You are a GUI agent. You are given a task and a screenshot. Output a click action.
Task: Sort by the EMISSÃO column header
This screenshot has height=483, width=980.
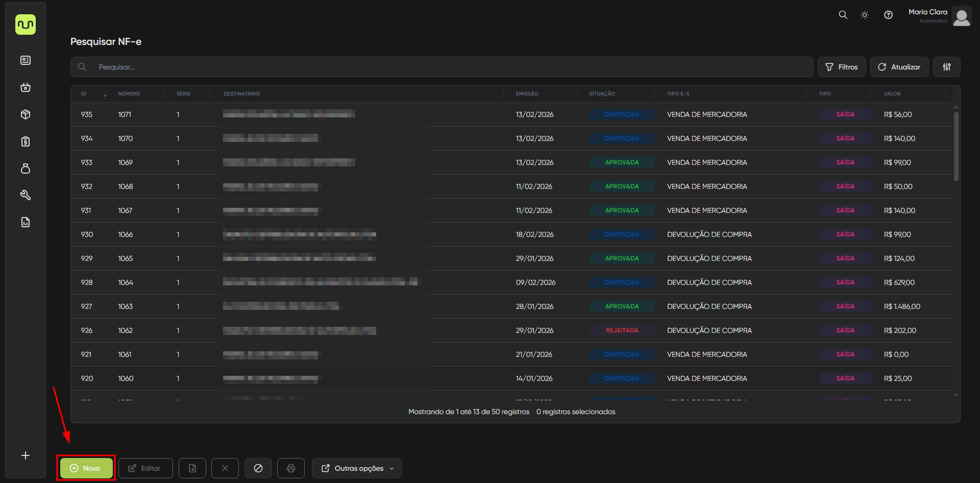pyautogui.click(x=527, y=94)
